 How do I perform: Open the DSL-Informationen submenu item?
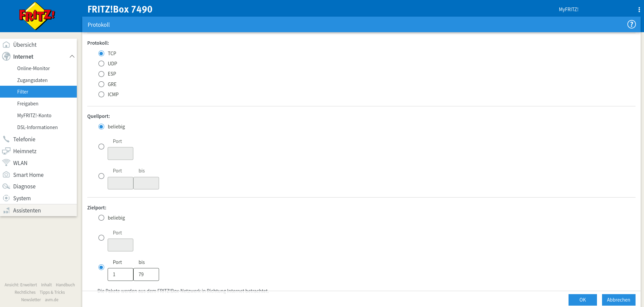pyautogui.click(x=37, y=127)
